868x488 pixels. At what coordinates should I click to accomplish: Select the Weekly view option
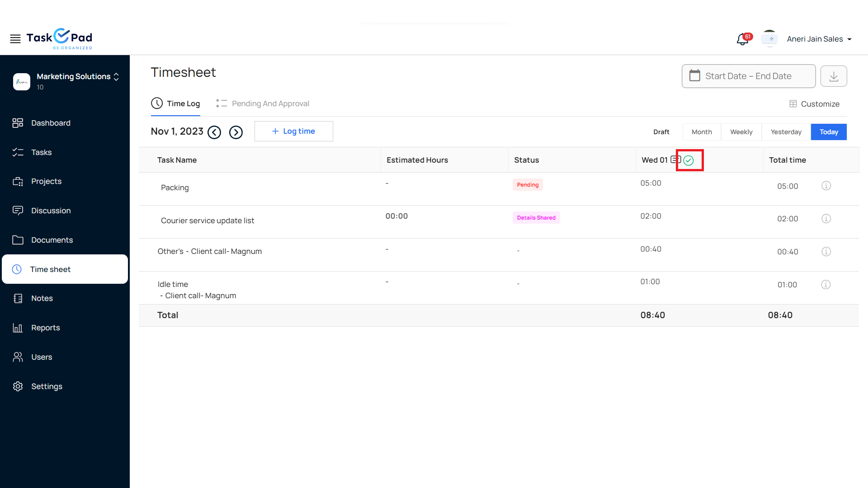coord(741,132)
